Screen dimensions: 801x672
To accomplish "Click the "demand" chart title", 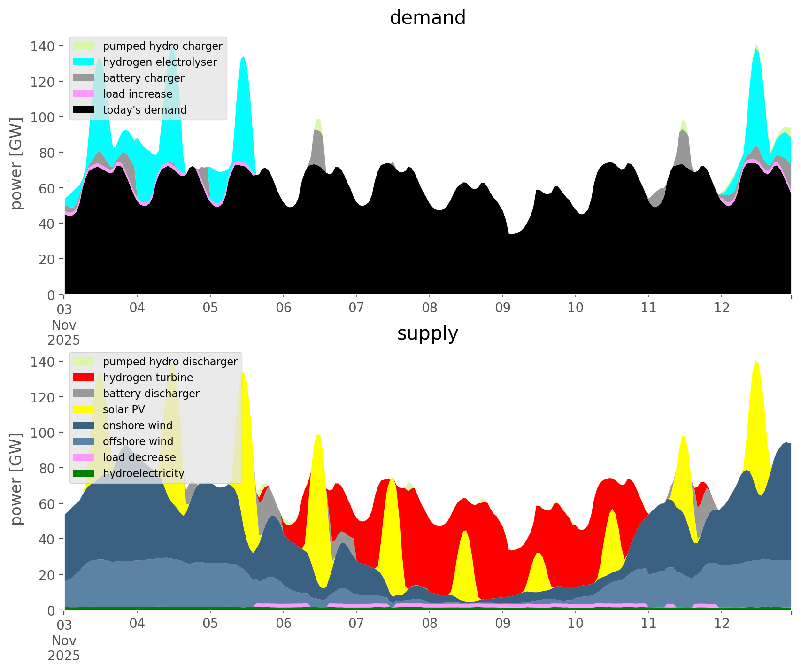I will pos(427,18).
